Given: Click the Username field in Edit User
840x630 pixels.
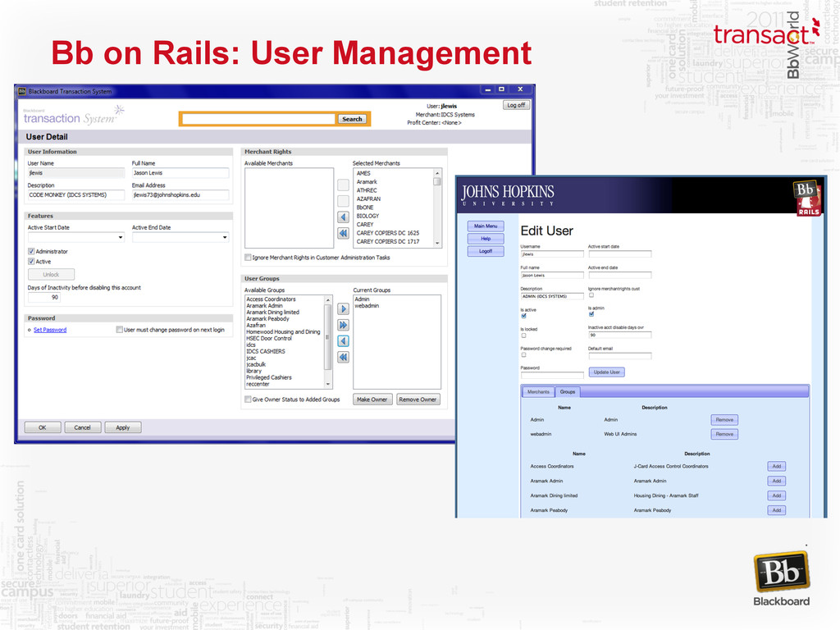Looking at the screenshot, I should [x=552, y=254].
